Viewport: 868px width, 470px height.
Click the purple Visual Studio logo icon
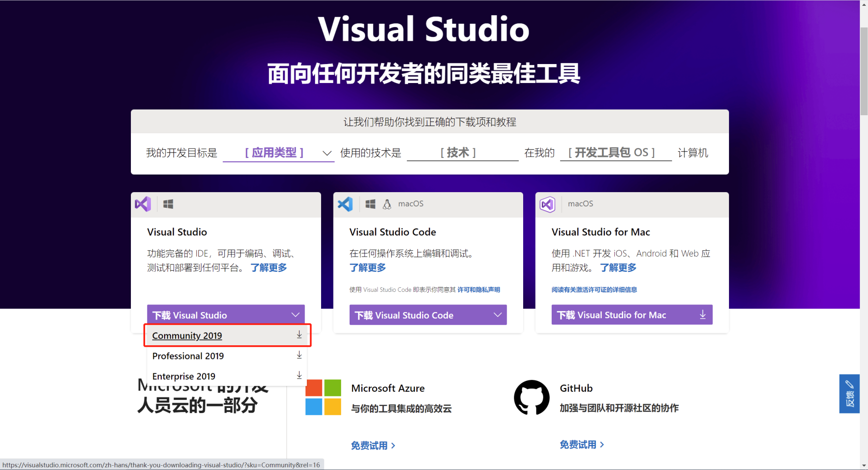[x=143, y=204]
